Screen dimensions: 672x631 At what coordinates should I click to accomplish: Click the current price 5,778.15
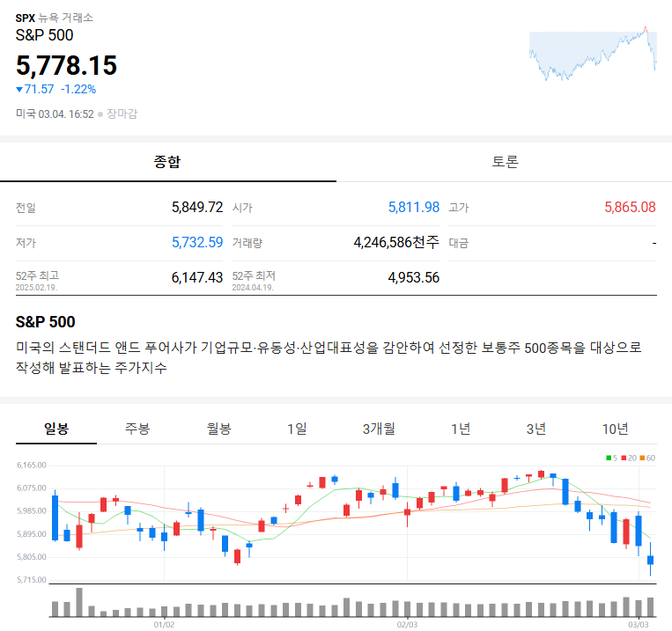pyautogui.click(x=66, y=65)
